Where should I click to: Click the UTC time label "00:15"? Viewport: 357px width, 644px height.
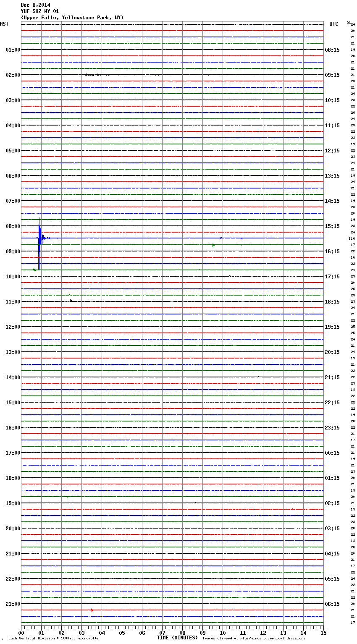(332, 453)
